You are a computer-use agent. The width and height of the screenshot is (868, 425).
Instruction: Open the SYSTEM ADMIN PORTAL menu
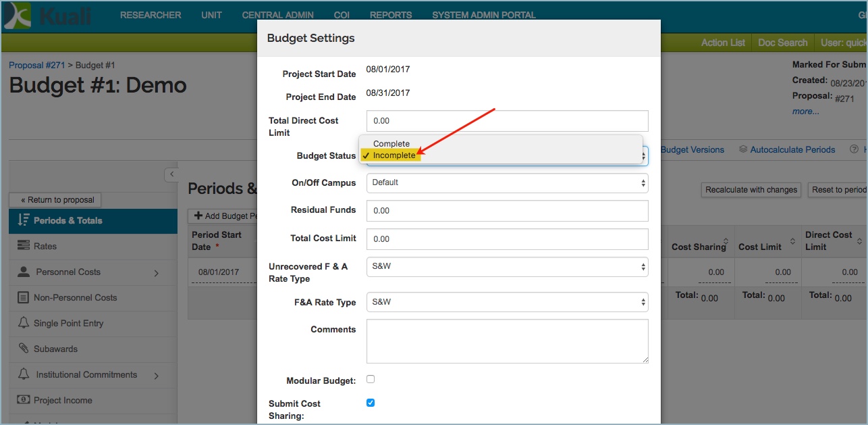pos(484,15)
